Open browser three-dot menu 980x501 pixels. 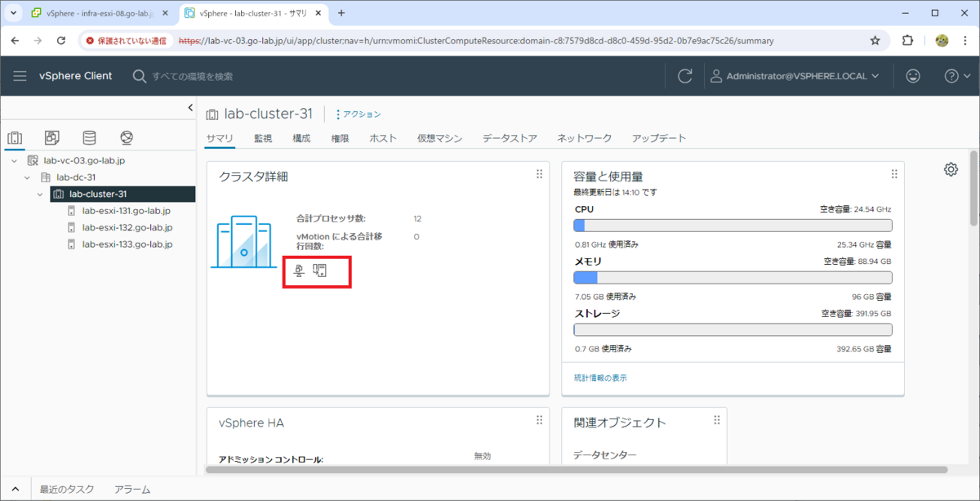coord(965,40)
